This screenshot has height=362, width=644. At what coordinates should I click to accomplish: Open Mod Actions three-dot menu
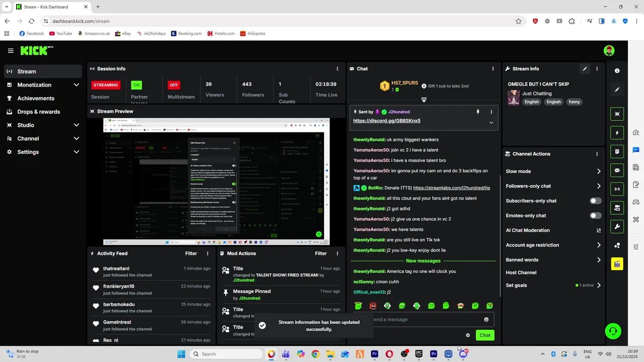pos(337,253)
